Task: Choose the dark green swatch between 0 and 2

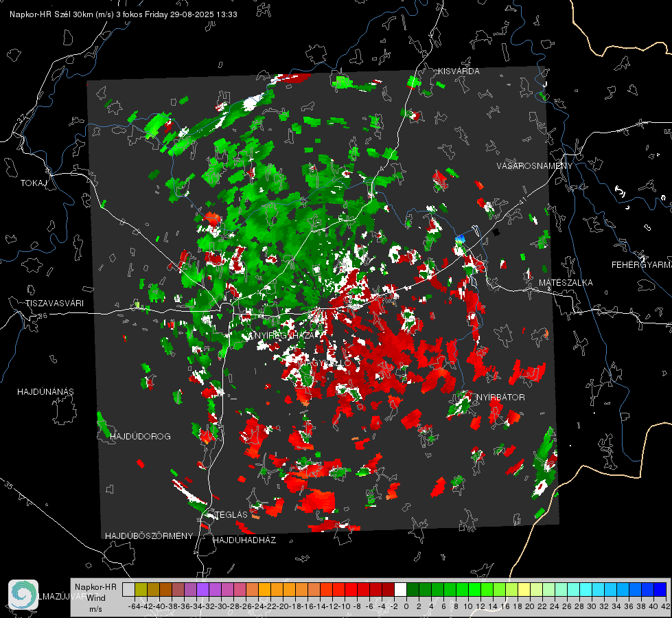Action: click(413, 589)
